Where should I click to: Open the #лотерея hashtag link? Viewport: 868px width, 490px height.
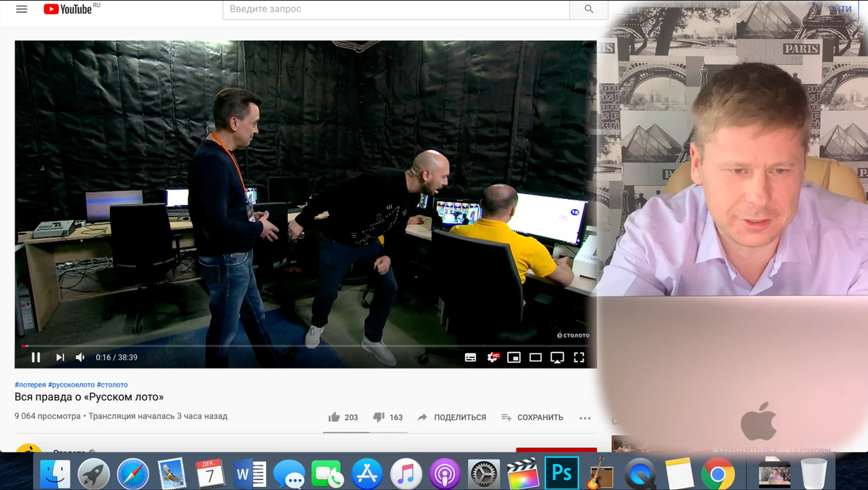tap(30, 385)
